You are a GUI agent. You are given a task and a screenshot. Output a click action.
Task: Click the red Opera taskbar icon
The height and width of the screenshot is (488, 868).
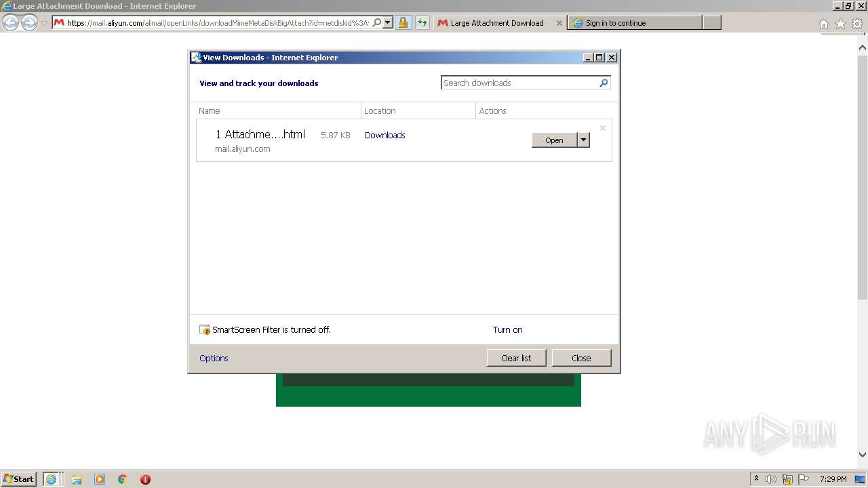(x=145, y=479)
